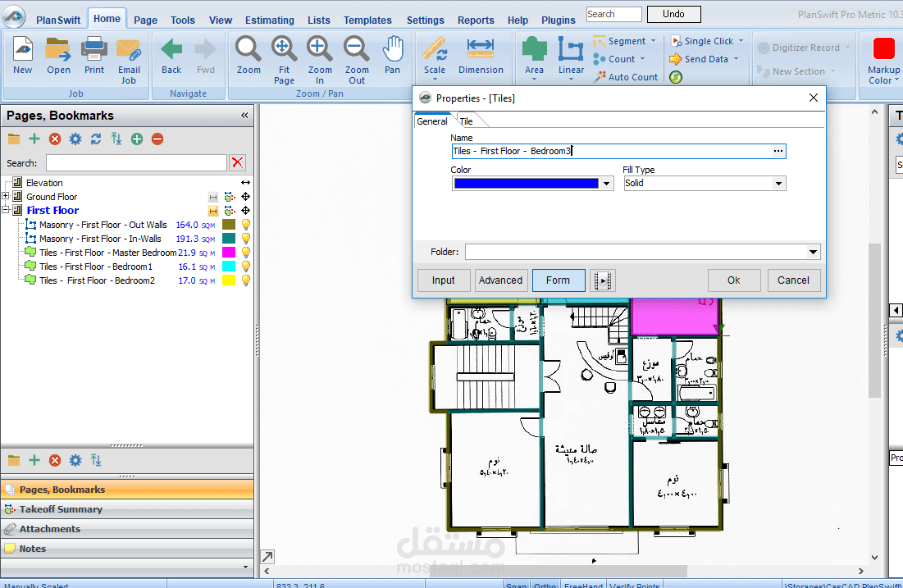The height and width of the screenshot is (588, 903).
Task: Toggle lightbulb for Masonry In-Walls
Action: tap(246, 239)
